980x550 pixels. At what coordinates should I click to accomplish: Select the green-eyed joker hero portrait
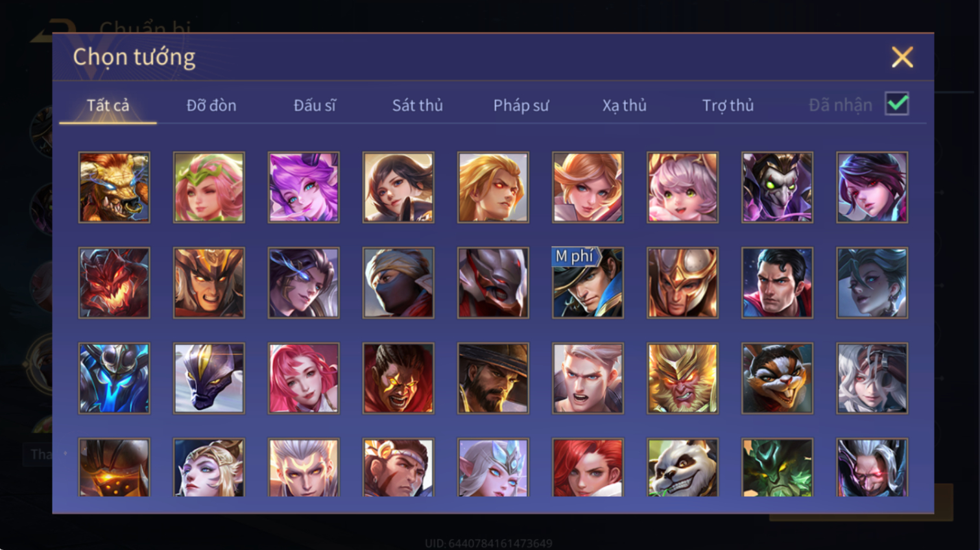[x=777, y=187]
